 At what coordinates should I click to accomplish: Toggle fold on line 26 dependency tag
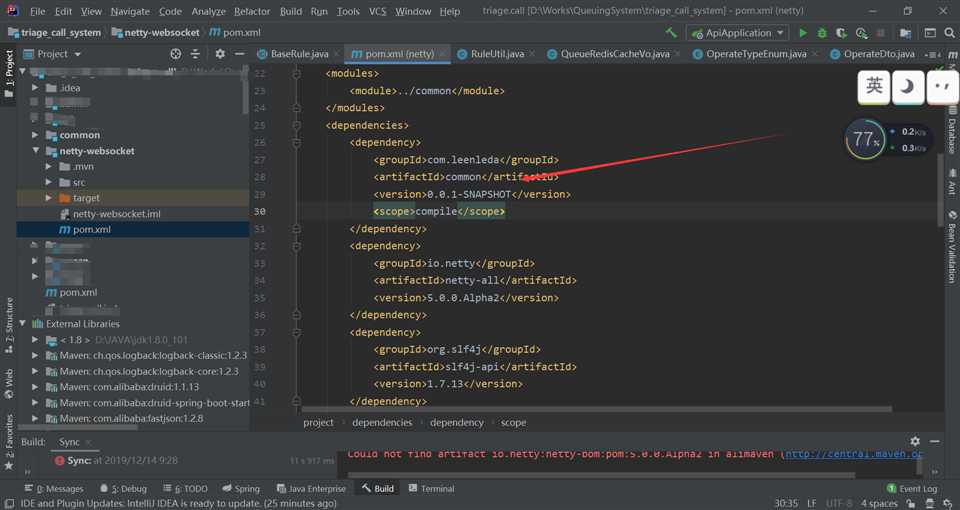pyautogui.click(x=296, y=142)
